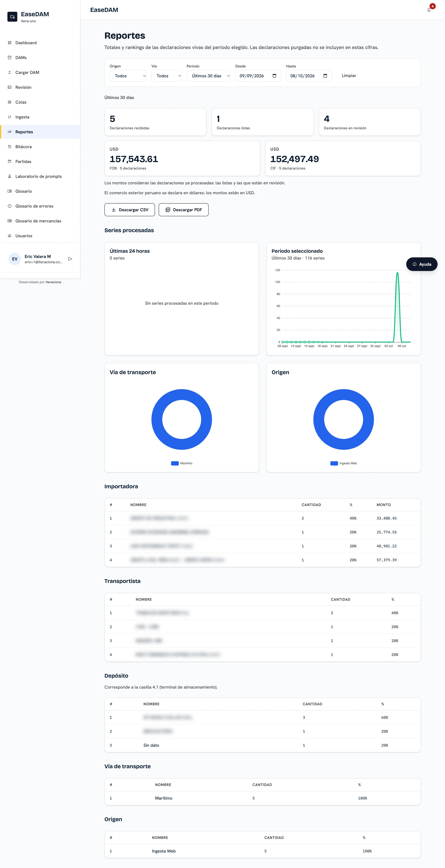The height and width of the screenshot is (868, 445).
Task: Click the Colas layers icon
Action: [x=9, y=102]
